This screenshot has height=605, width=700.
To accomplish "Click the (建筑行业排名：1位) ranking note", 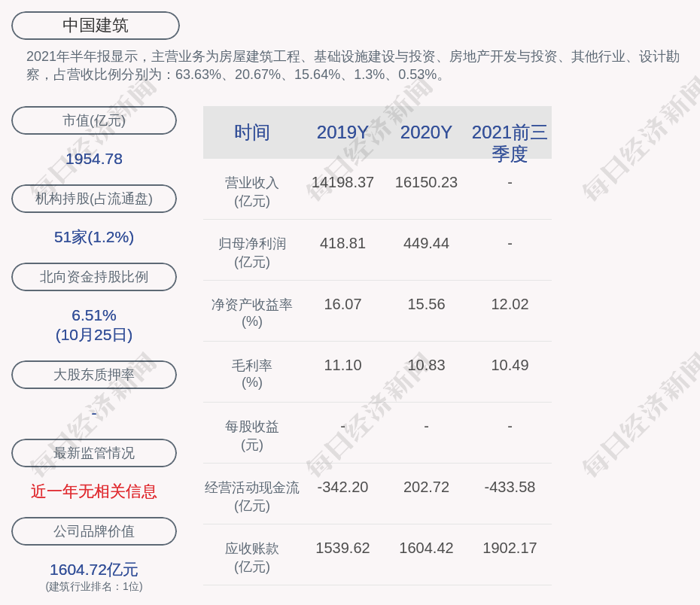I will 94,586.
